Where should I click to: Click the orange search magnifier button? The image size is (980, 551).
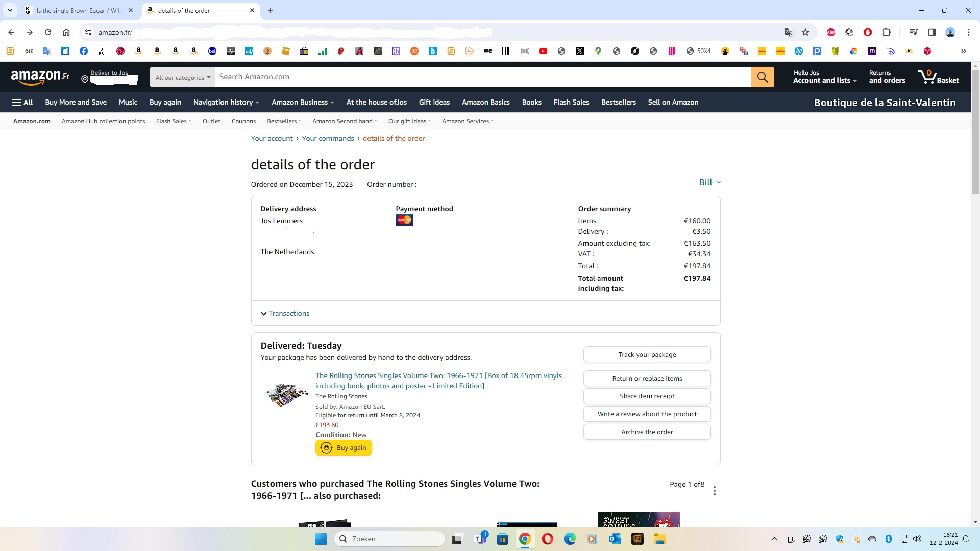pyautogui.click(x=763, y=77)
